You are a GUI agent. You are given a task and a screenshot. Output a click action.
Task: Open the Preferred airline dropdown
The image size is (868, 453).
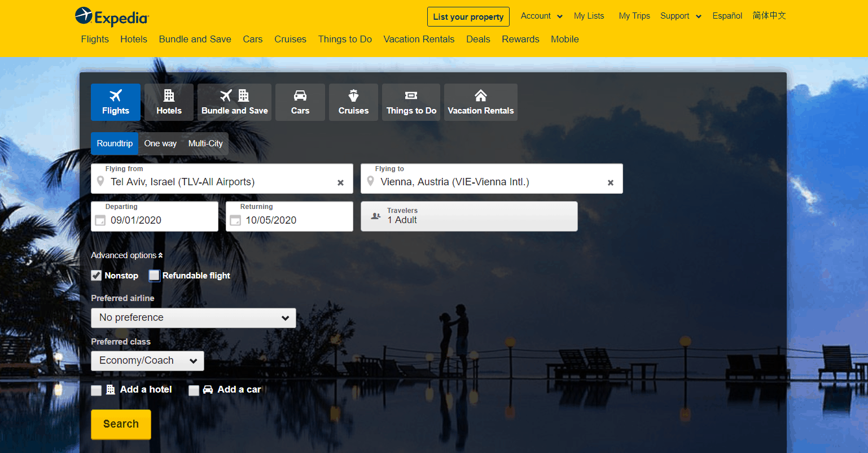coord(194,318)
